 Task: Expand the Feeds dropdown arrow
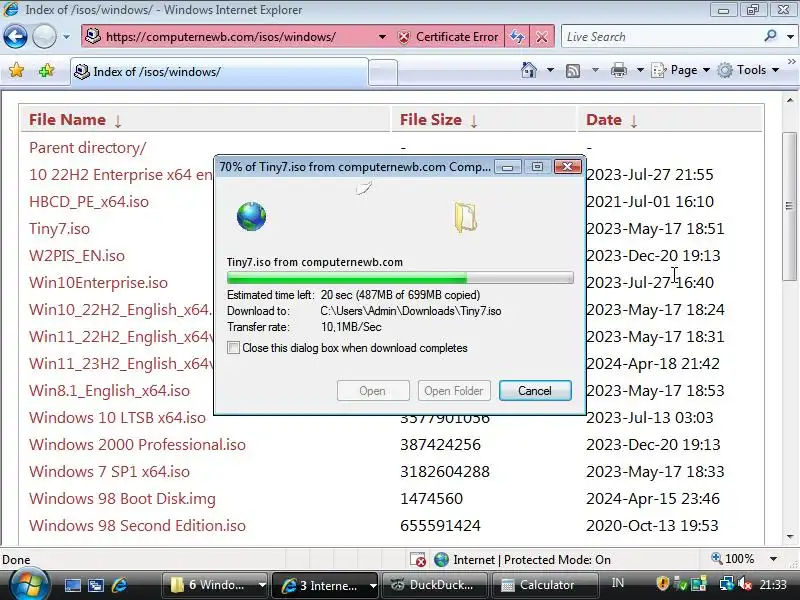click(595, 70)
